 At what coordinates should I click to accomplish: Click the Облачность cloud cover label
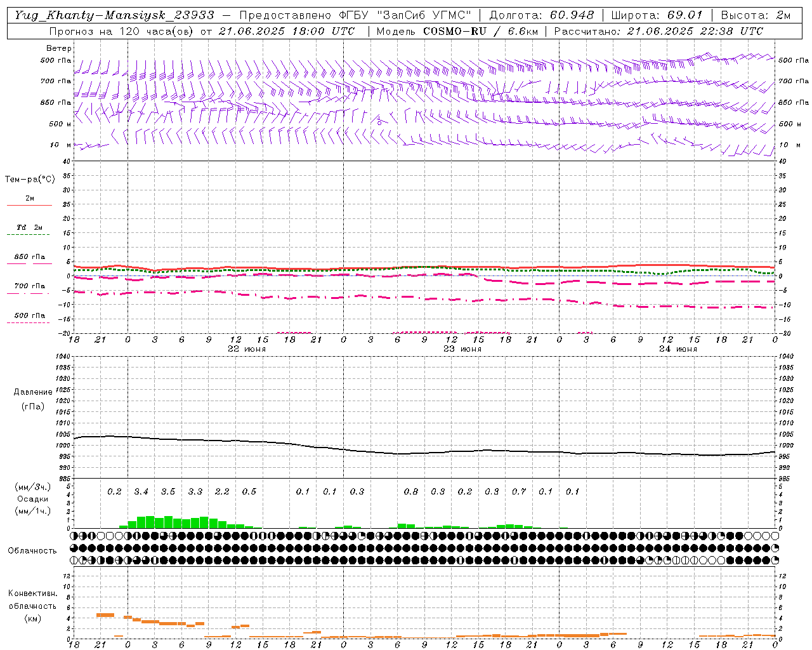point(32,551)
